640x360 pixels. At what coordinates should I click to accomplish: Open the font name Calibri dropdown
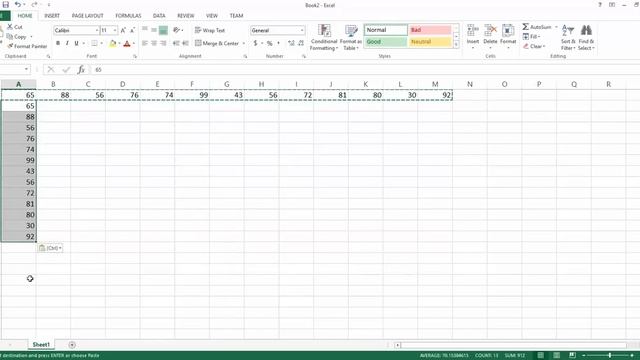pyautogui.click(x=97, y=31)
